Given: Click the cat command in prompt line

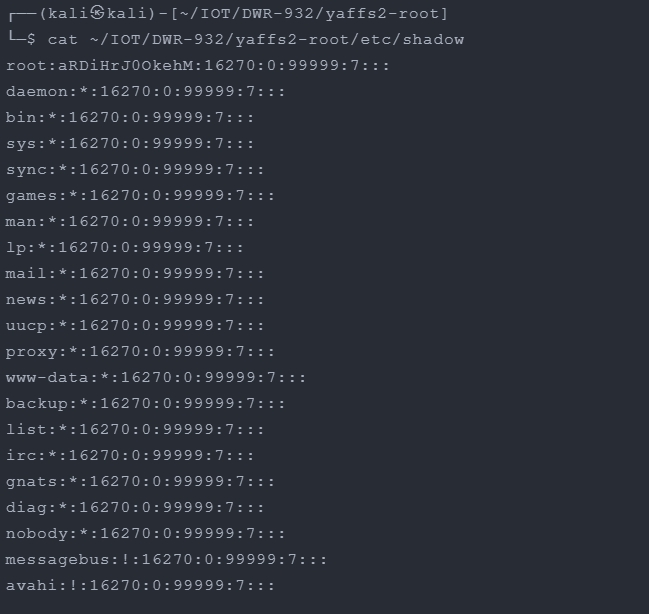Looking at the screenshot, I should point(62,40).
